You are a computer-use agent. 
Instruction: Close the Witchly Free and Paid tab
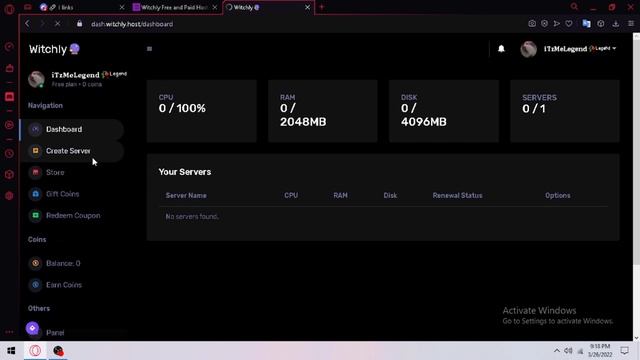pos(215,7)
